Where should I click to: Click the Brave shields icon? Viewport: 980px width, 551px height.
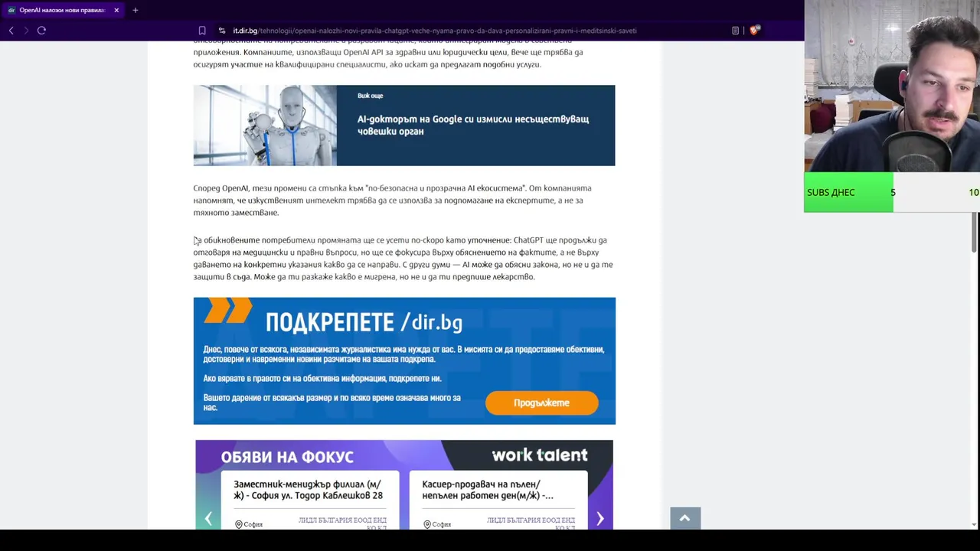tap(754, 31)
